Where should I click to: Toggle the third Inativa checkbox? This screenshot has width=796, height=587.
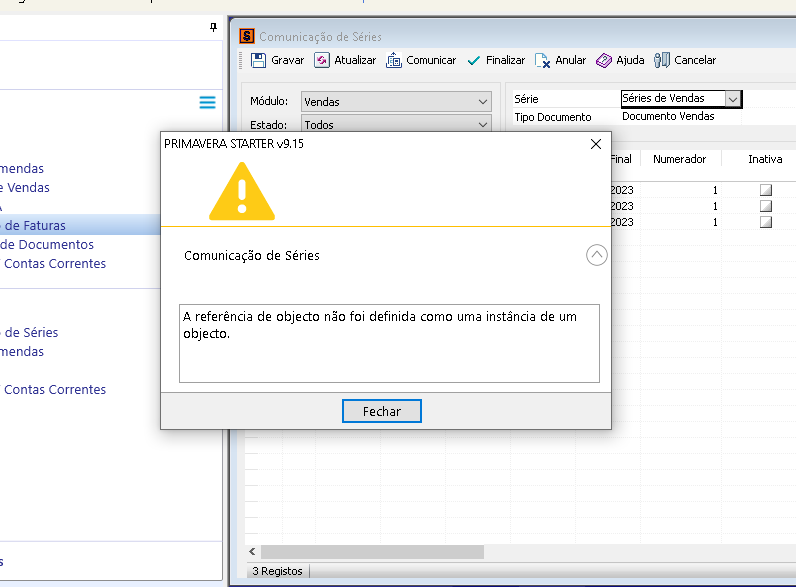[x=766, y=222]
